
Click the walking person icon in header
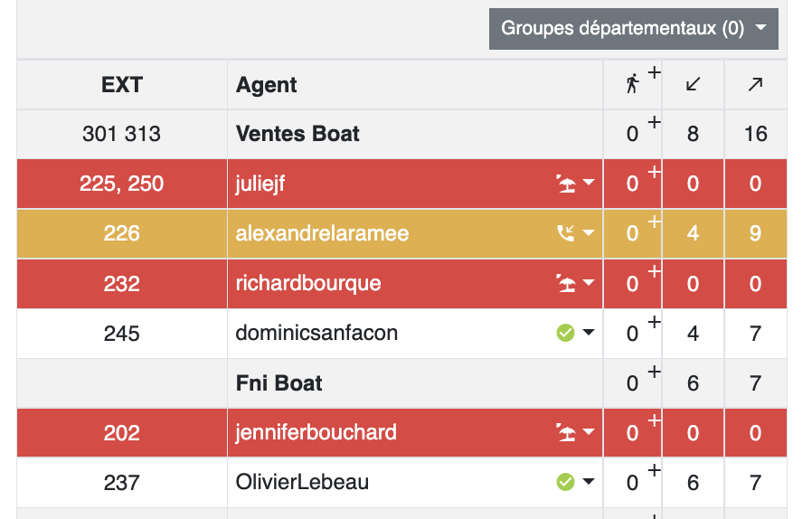pyautogui.click(x=632, y=84)
